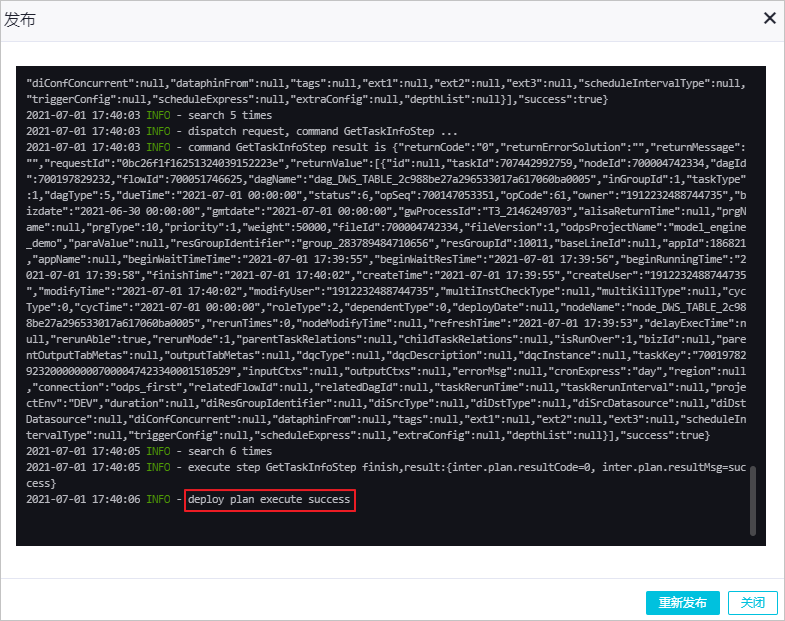785x621 pixels.
Task: Click the 重新发布 button
Action: tap(682, 602)
